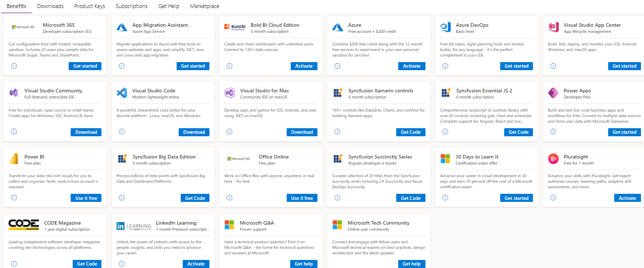Image resolution: width=644 pixels, height=268 pixels.
Task: Click Get help on Microsoft Tech Community card
Action: (412, 264)
